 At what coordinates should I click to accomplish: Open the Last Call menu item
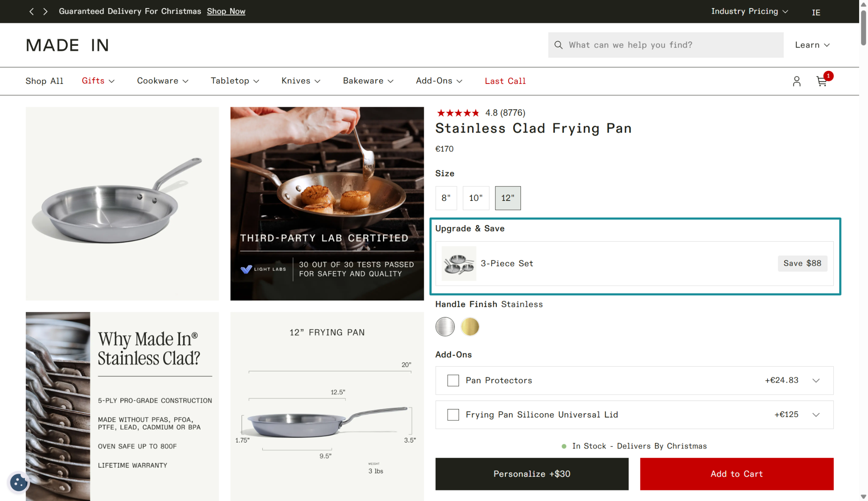505,81
